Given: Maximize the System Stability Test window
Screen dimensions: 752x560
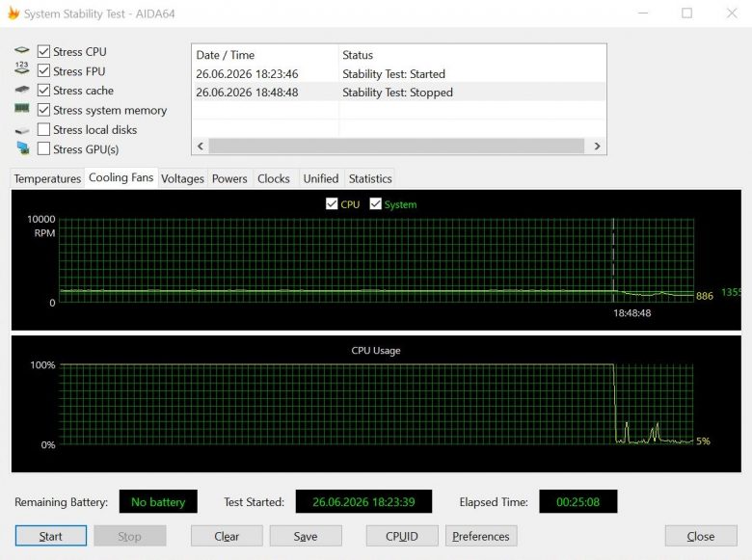Looking at the screenshot, I should point(686,13).
